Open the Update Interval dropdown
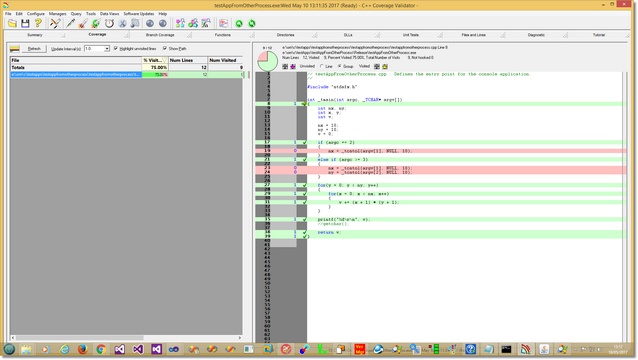 (107, 49)
